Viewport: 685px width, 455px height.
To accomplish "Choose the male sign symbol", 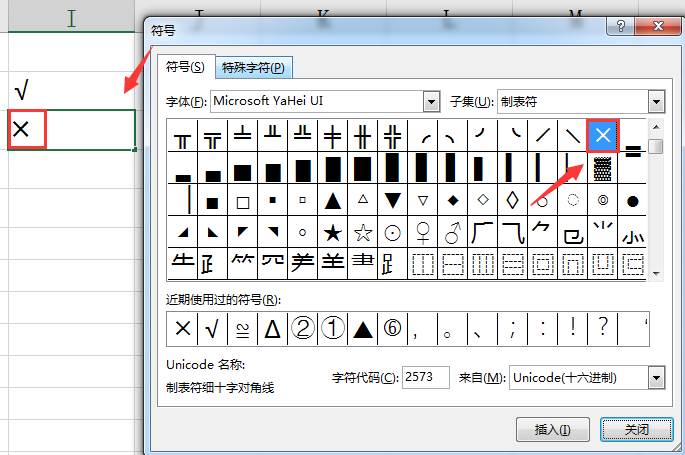I will 453,233.
